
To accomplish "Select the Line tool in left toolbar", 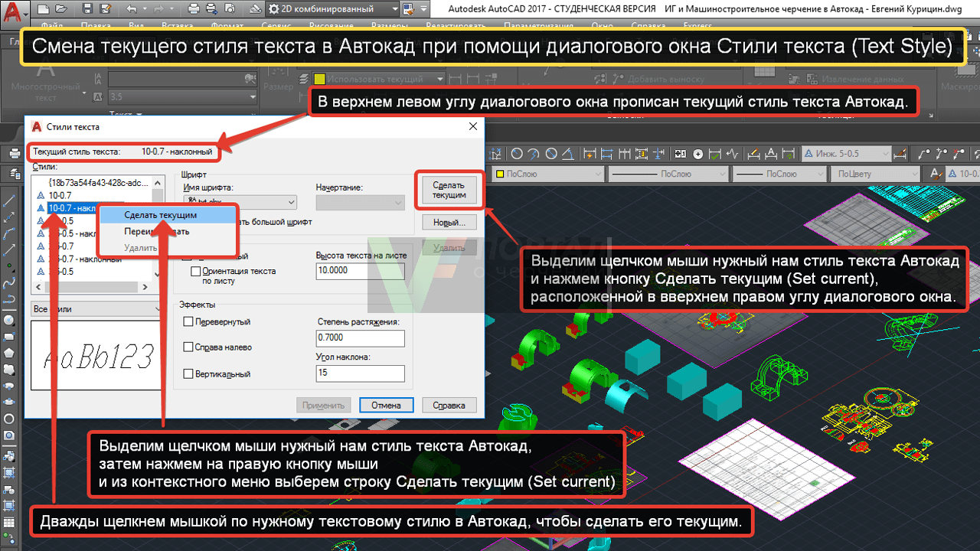I will pyautogui.click(x=9, y=201).
